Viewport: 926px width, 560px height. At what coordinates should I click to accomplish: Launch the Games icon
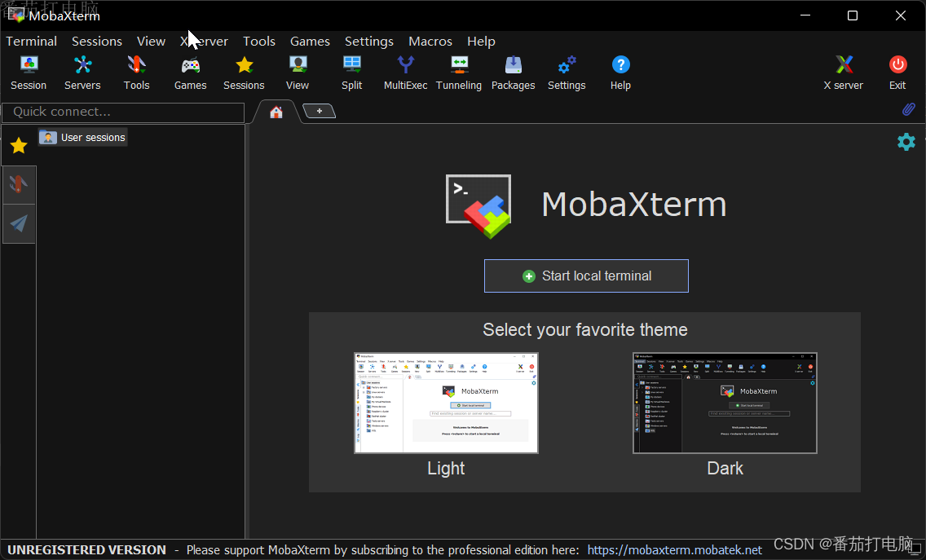coord(190,72)
